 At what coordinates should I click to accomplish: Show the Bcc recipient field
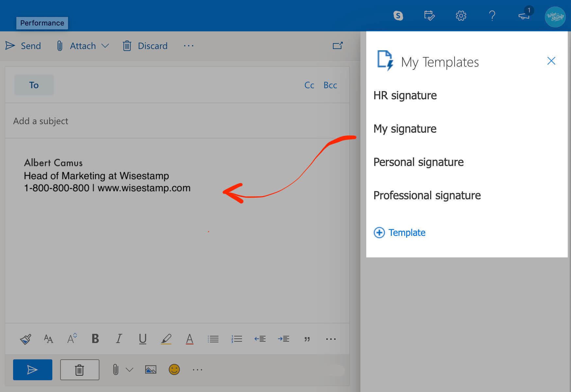pyautogui.click(x=330, y=85)
